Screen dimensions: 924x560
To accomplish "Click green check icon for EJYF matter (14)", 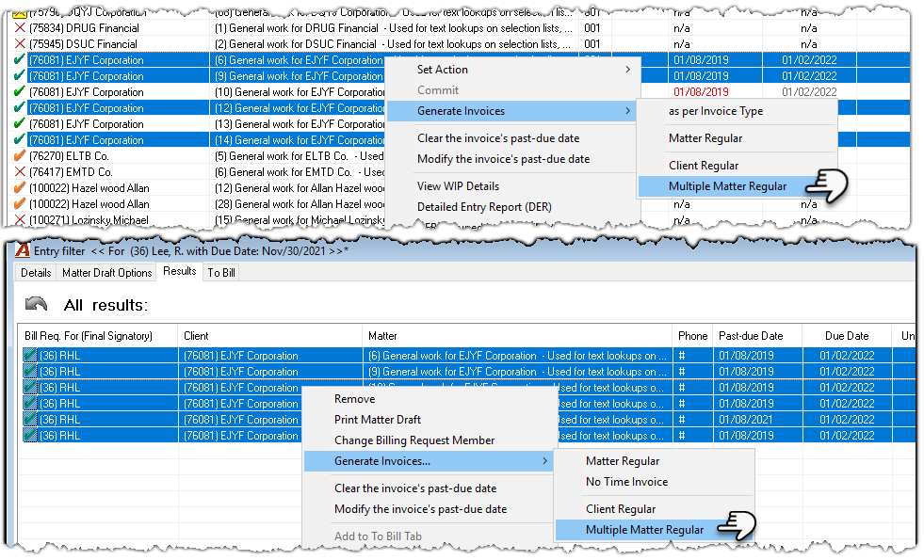I will (20, 139).
